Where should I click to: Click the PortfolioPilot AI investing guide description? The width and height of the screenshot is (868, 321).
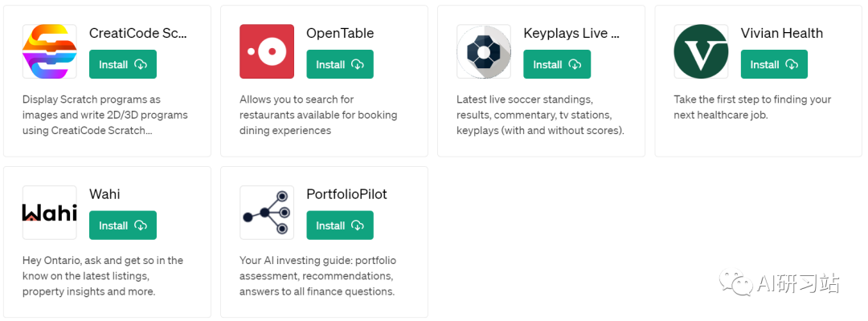(x=317, y=276)
